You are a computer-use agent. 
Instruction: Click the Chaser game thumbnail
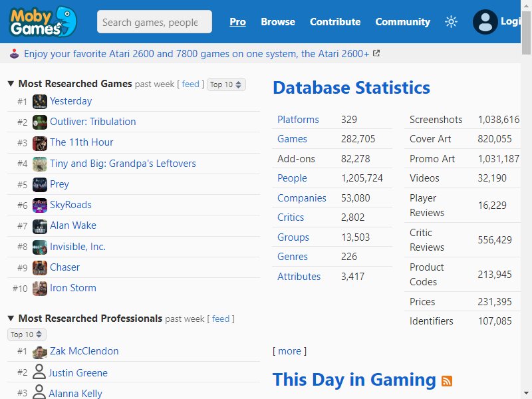tap(40, 268)
